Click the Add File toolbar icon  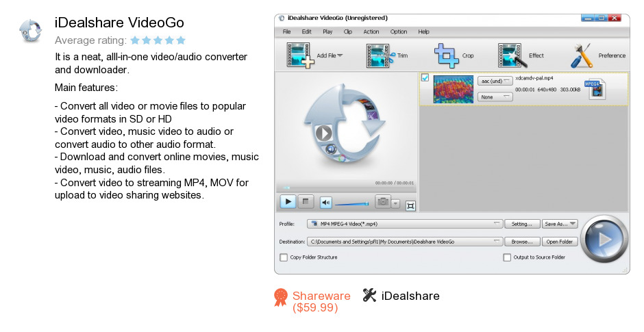pyautogui.click(x=299, y=55)
